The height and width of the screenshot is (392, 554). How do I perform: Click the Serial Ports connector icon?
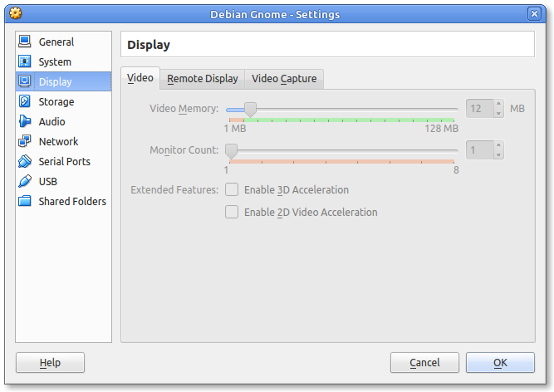25,161
